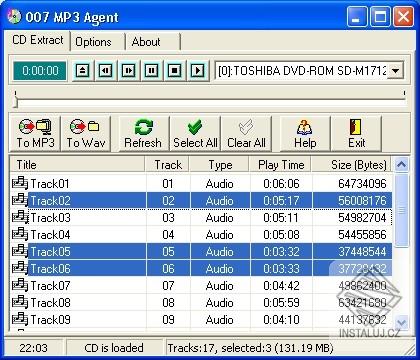This screenshot has height=360, width=420.
Task: Select the Track07 title
Action: [50, 286]
